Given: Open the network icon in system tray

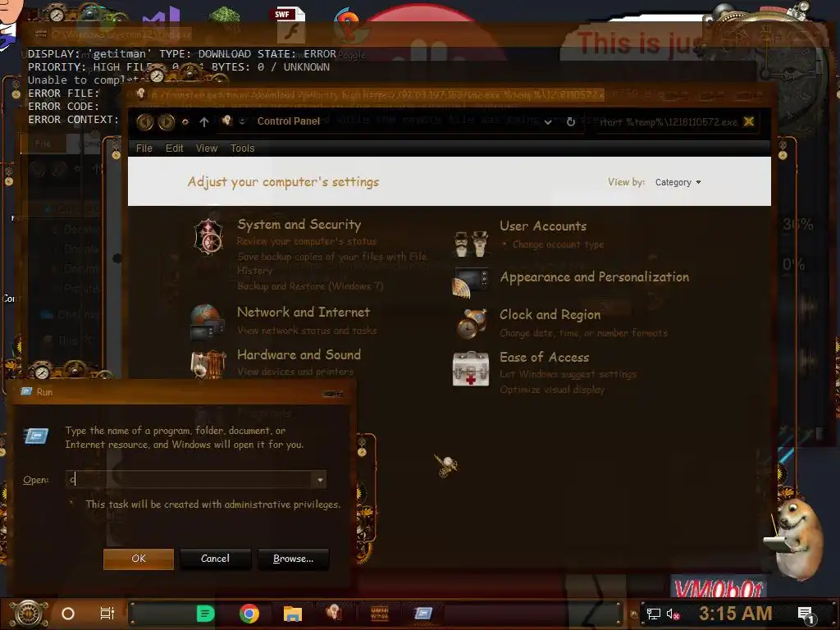Looking at the screenshot, I should pos(653,614).
